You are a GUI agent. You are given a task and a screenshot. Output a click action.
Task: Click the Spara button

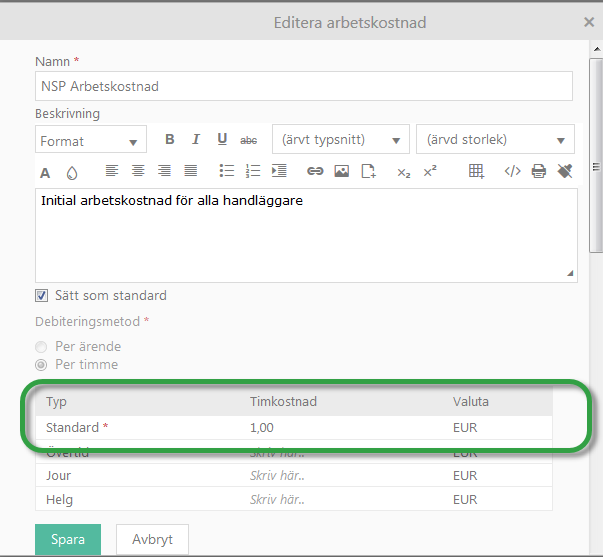[x=68, y=539]
